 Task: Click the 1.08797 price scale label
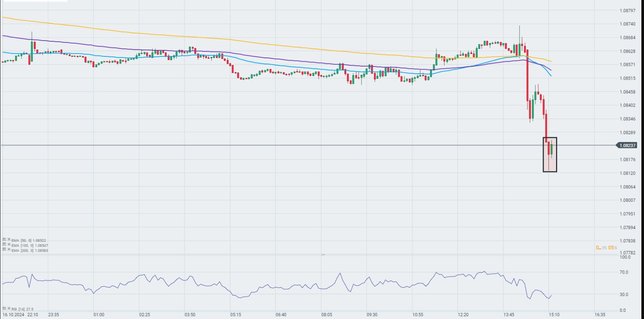(627, 11)
